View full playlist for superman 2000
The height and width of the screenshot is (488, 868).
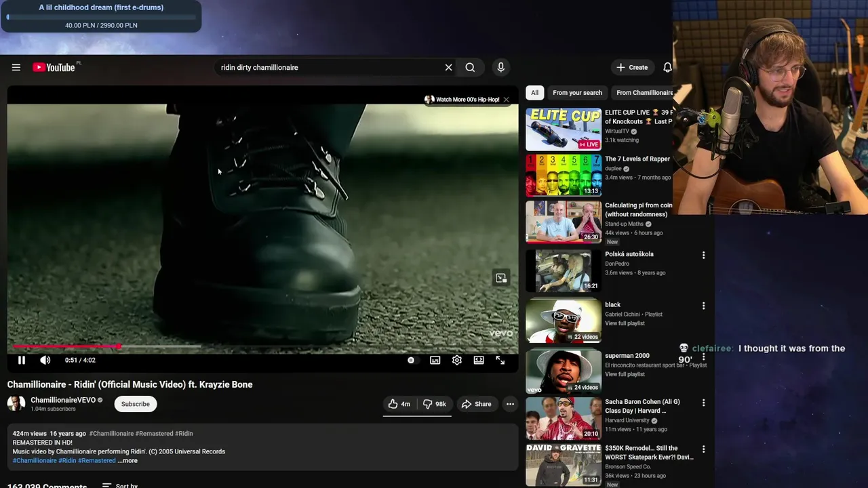point(625,374)
